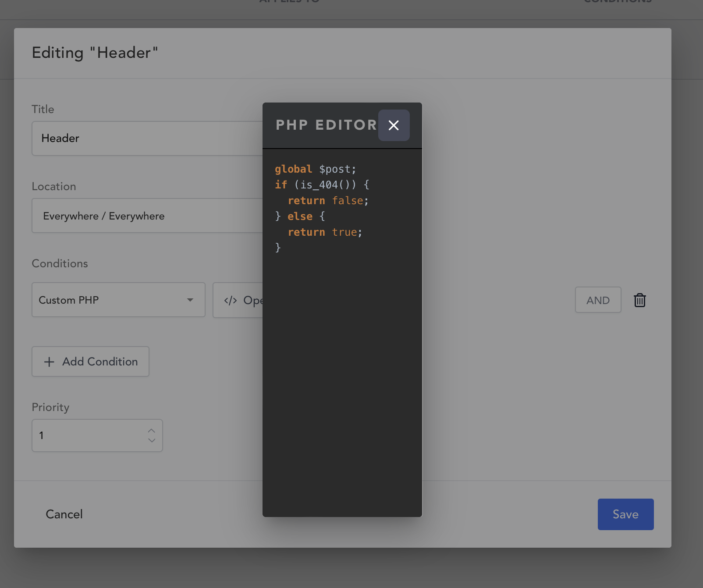
Task: Open the Custom PHP condition type dropdown
Action: coord(118,300)
